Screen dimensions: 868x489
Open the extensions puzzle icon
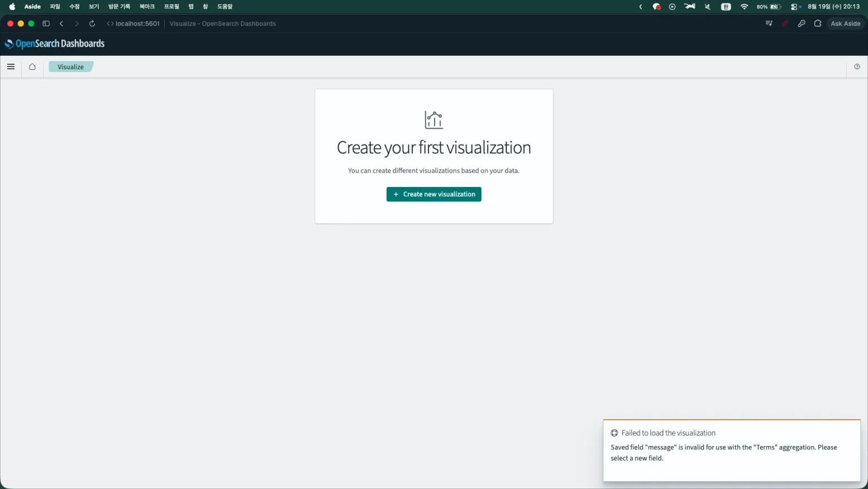point(818,23)
